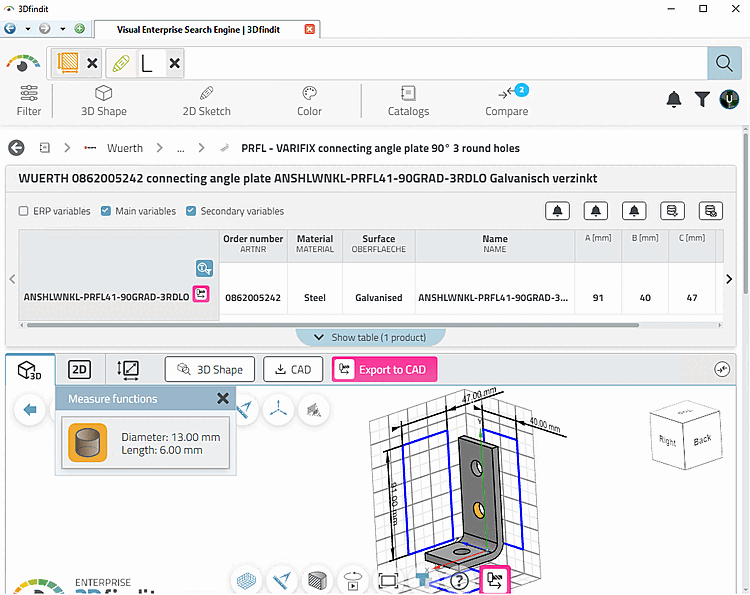Expand Show table (1 product)
This screenshot has height=595, width=750.
pyautogui.click(x=370, y=337)
